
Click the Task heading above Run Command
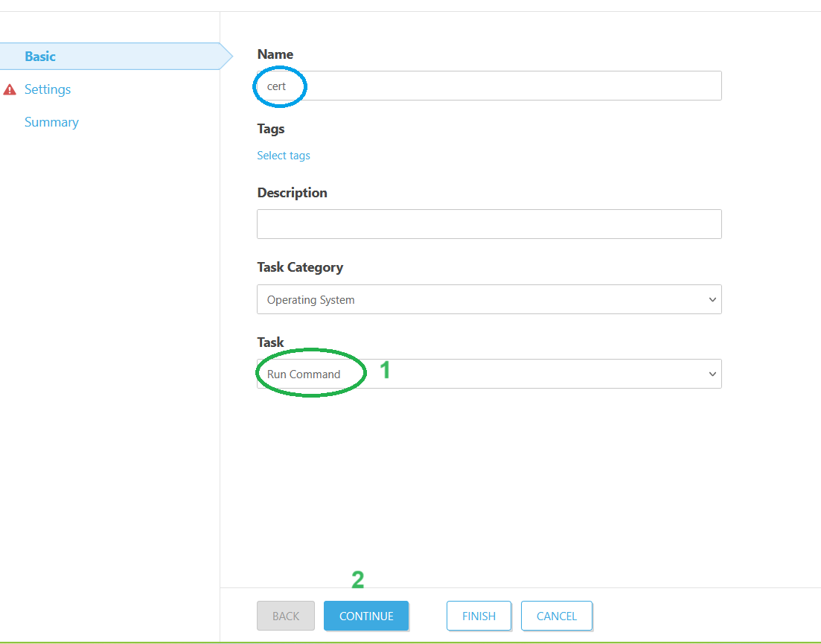(270, 342)
